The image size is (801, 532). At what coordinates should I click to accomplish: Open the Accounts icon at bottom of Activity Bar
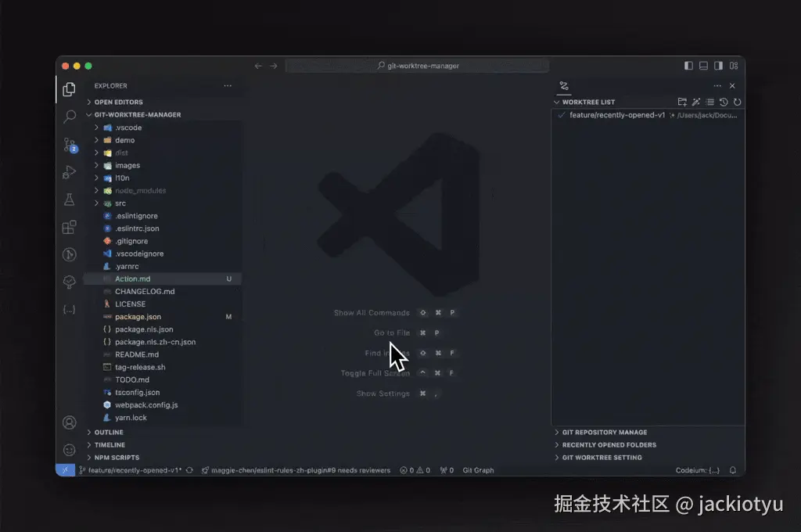pyautogui.click(x=69, y=422)
